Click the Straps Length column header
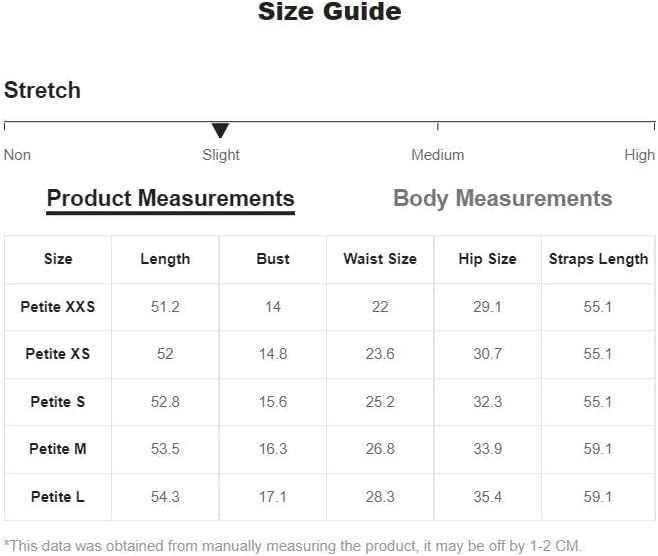Viewport: 658px width, 556px height. (598, 259)
